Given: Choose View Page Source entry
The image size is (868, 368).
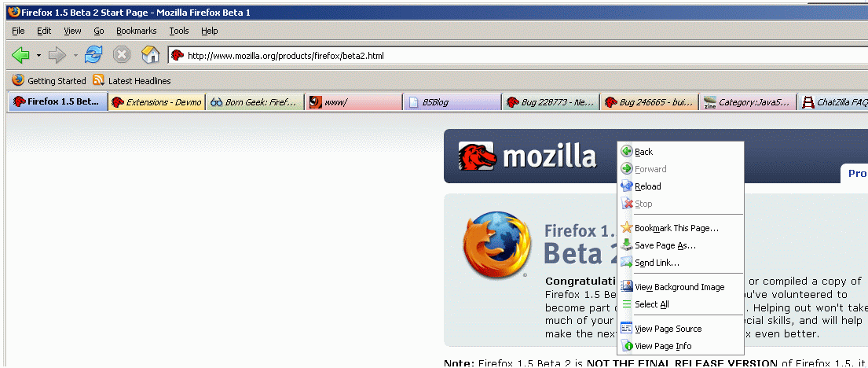Looking at the screenshot, I should 680,329.
